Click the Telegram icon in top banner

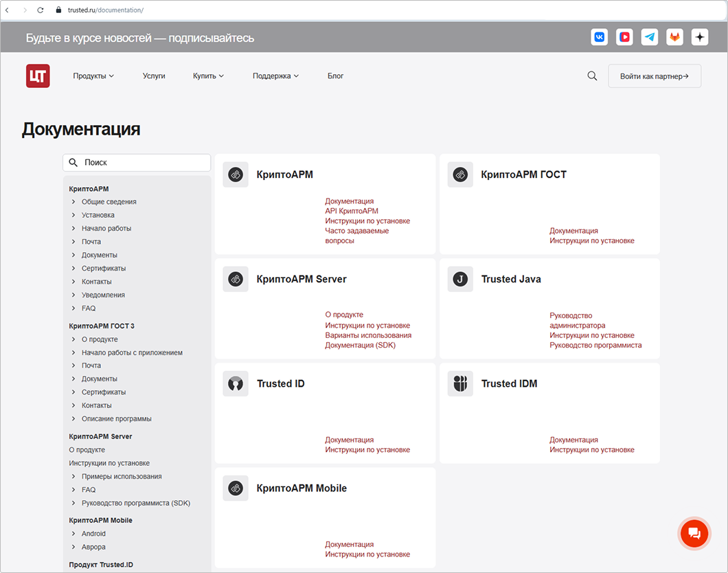tap(650, 37)
